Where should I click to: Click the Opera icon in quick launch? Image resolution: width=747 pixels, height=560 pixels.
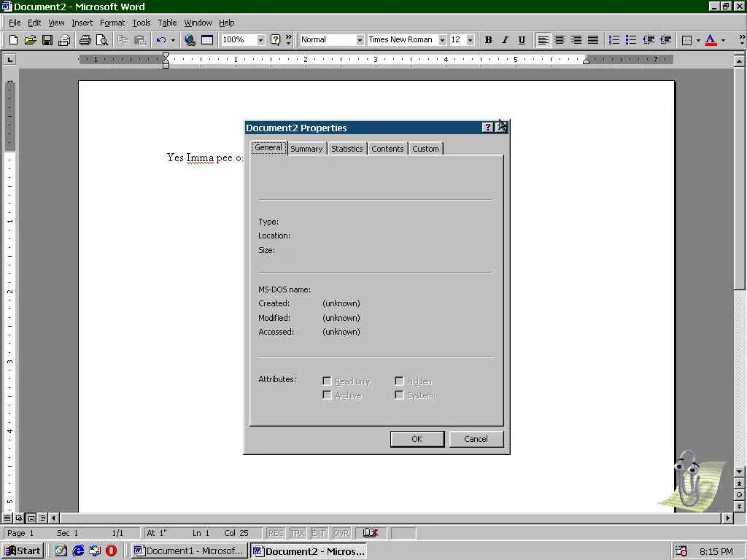(111, 551)
